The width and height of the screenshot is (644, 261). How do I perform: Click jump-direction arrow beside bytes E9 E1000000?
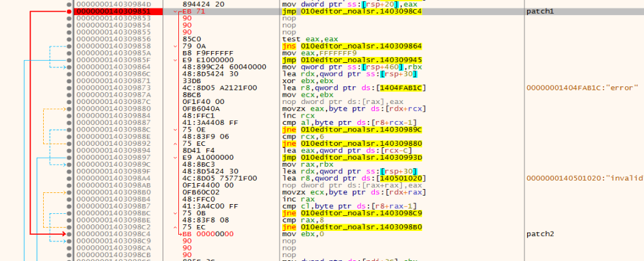tap(176, 60)
